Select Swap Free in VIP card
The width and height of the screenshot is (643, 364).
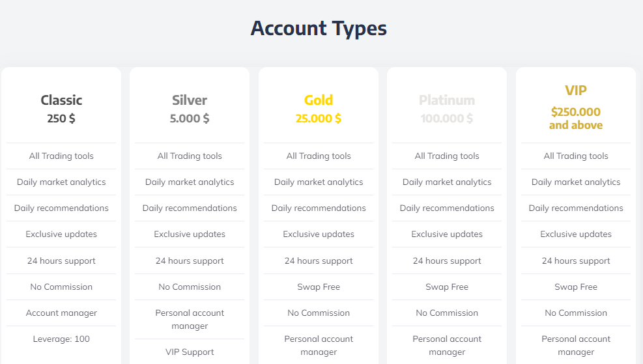(576, 287)
